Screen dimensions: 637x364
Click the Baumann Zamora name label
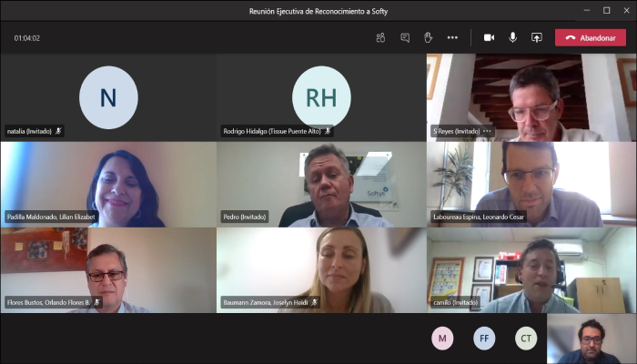pyautogui.click(x=264, y=302)
